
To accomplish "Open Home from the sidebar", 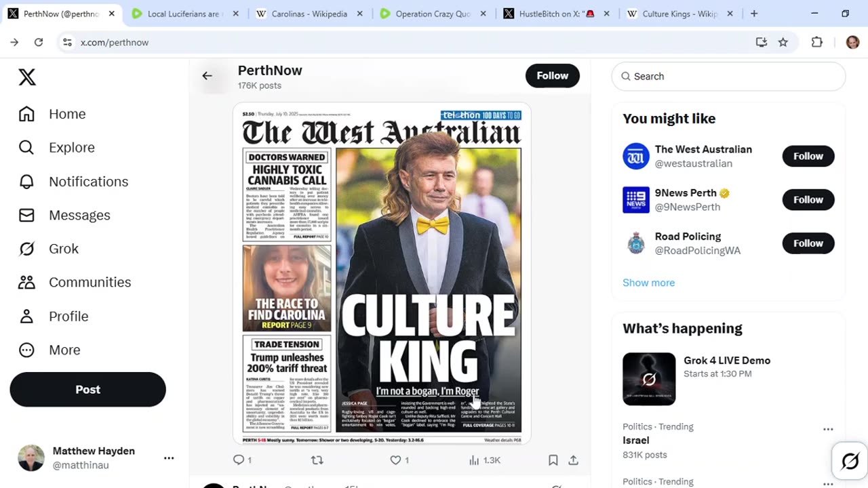I will pos(52,114).
